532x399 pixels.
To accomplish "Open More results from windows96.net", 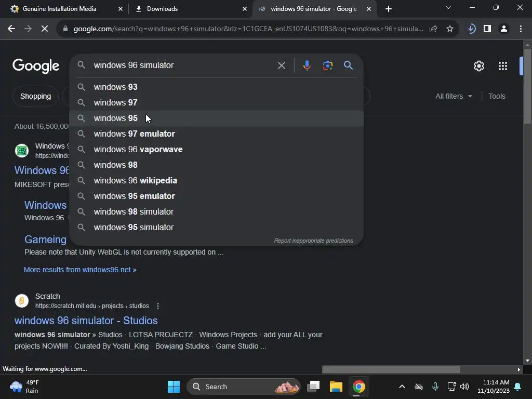I will point(80,270).
